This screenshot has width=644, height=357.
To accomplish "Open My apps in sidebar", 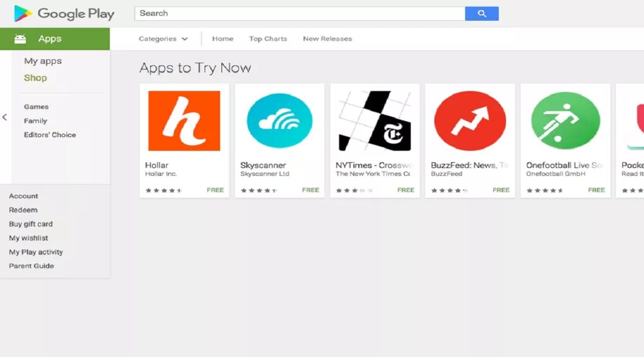I will pyautogui.click(x=43, y=61).
